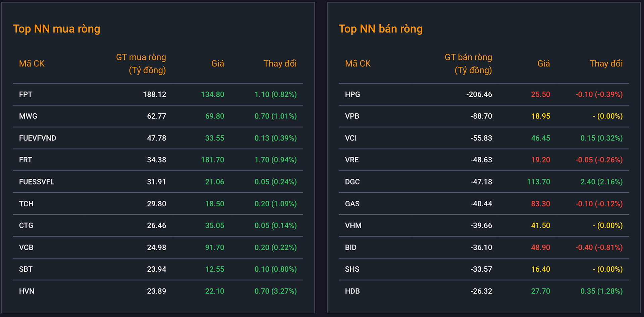Click MWG net buy value 62.77
Screen dimensions: 644x317
pos(157,116)
